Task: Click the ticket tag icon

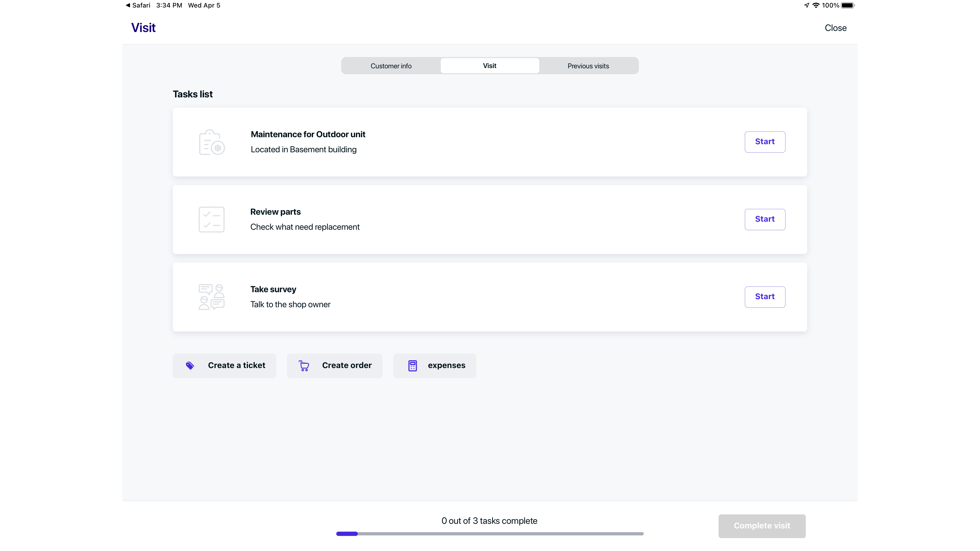Action: 190,365
